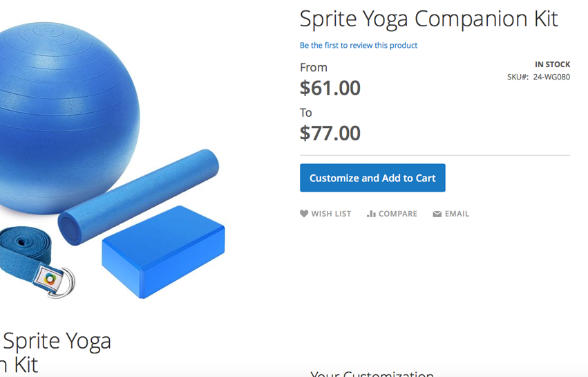Click the blue foam roller in product photo
Image resolution: width=588 pixels, height=377 pixels.
[x=138, y=197]
